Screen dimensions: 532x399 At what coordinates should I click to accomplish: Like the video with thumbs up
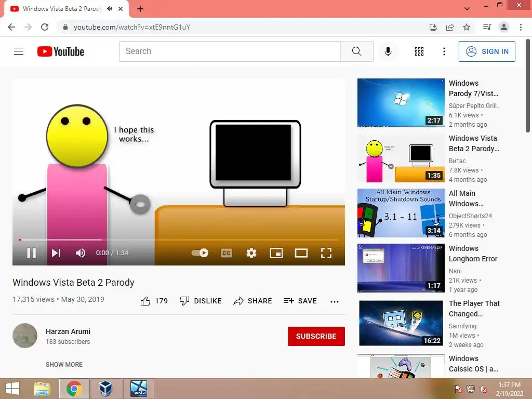tap(154, 301)
